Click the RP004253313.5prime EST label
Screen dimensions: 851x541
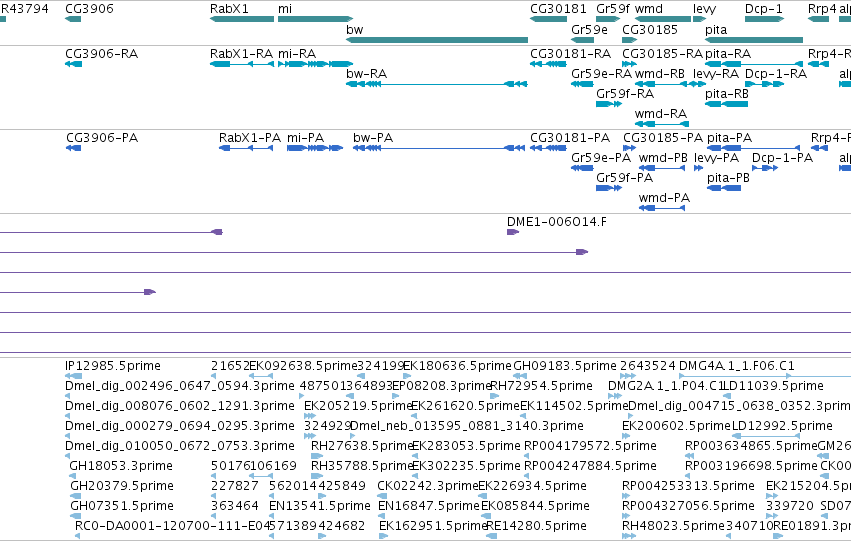688,486
